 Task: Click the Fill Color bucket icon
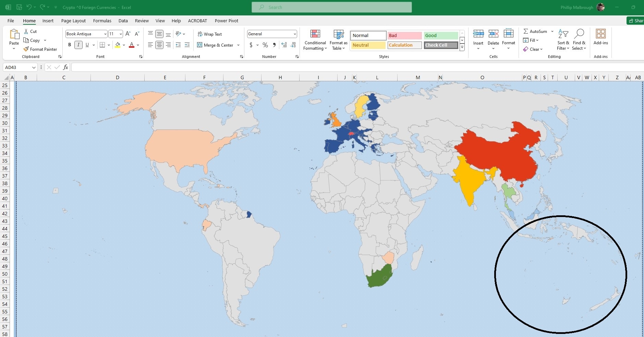(118, 45)
